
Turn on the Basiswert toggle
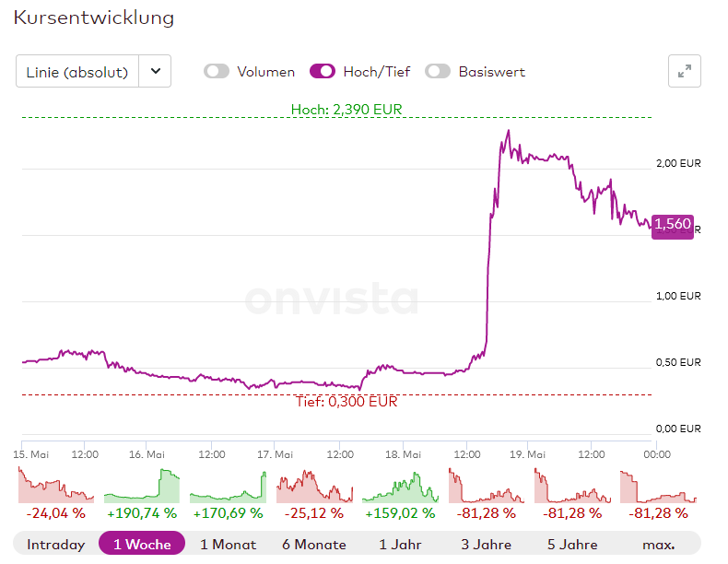438,71
